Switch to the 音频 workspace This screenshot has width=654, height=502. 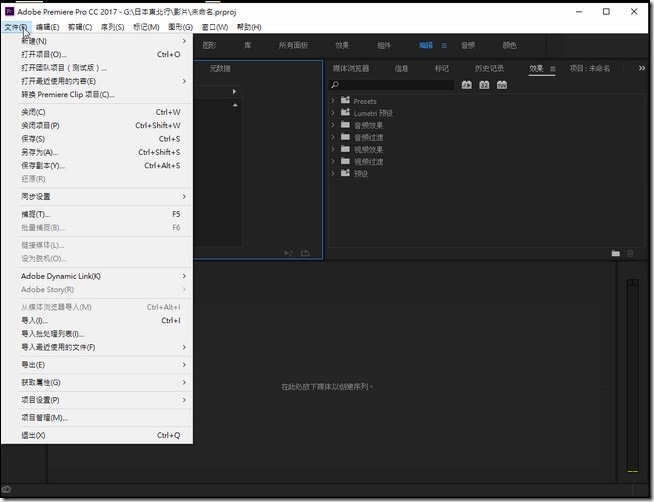[468, 45]
